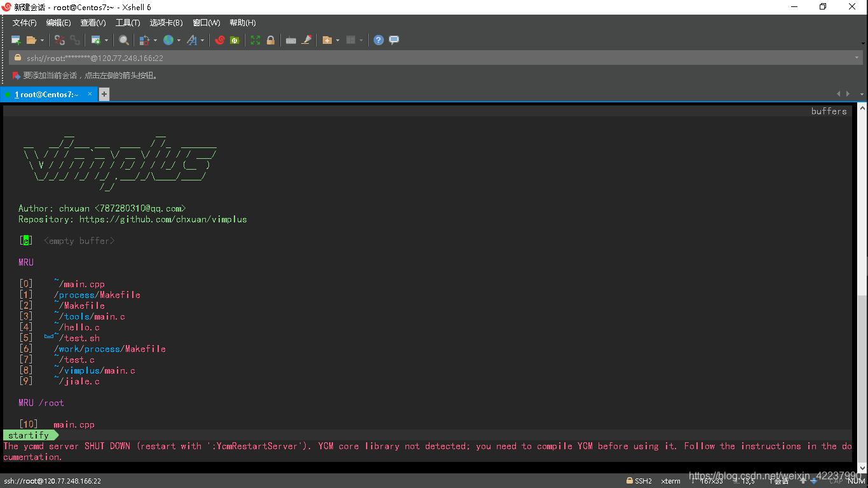Expand the folder-plus dropdown arrow
Image resolution: width=868 pixels, height=488 pixels.
(337, 40)
